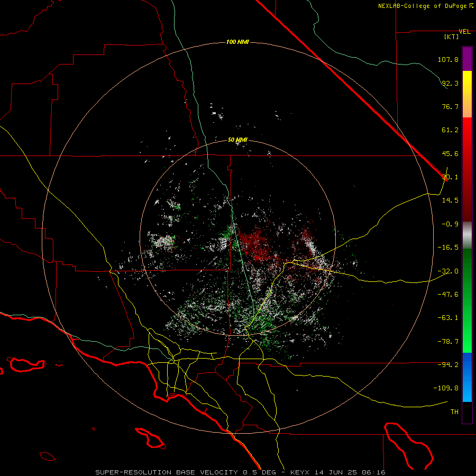Select the 107.8 legend value
The width and height of the screenshot is (476, 476).
(x=448, y=59)
